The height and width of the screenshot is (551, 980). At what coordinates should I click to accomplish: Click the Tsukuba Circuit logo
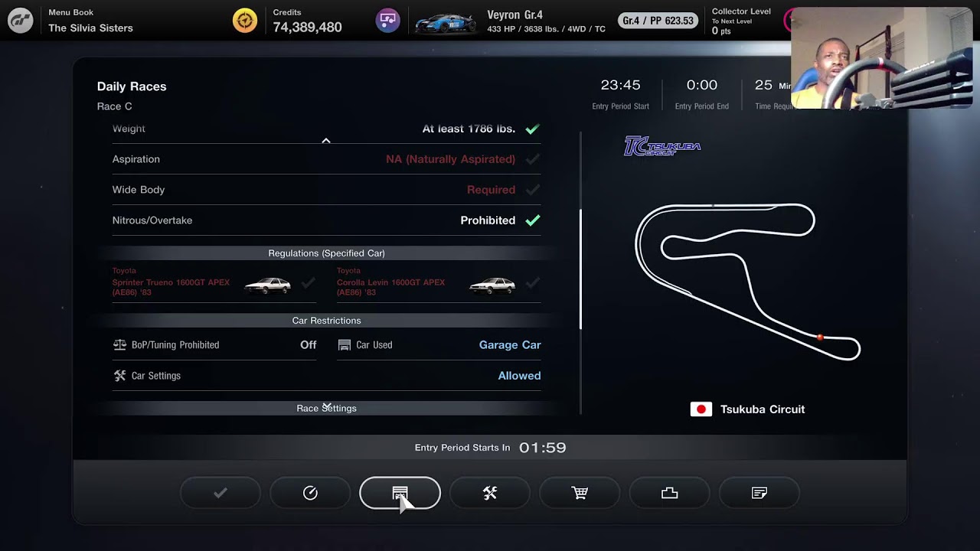[662, 146]
